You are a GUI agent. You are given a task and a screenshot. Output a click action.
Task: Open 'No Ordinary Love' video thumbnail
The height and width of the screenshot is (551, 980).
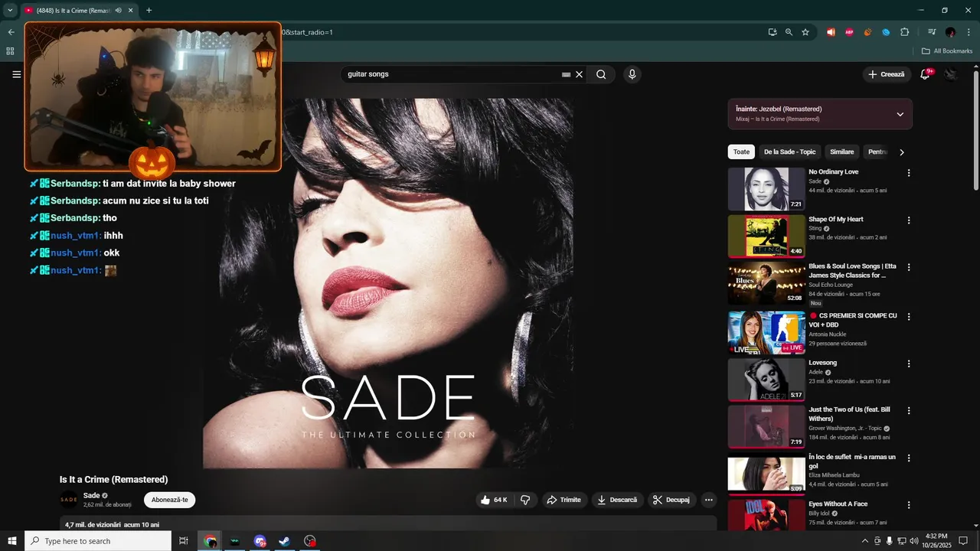point(766,189)
